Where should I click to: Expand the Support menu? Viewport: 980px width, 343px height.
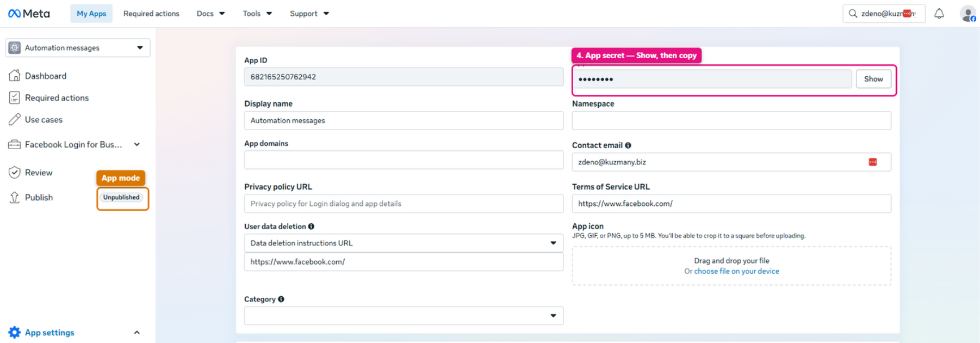[309, 14]
